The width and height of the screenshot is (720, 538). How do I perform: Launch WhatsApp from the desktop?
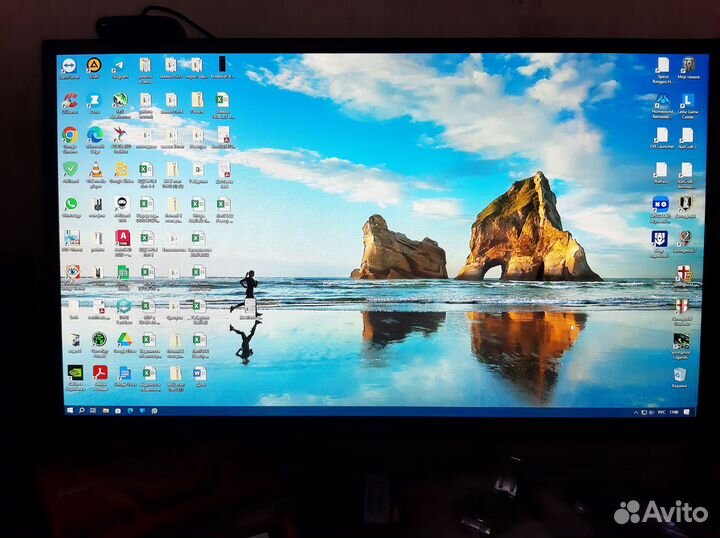71,204
